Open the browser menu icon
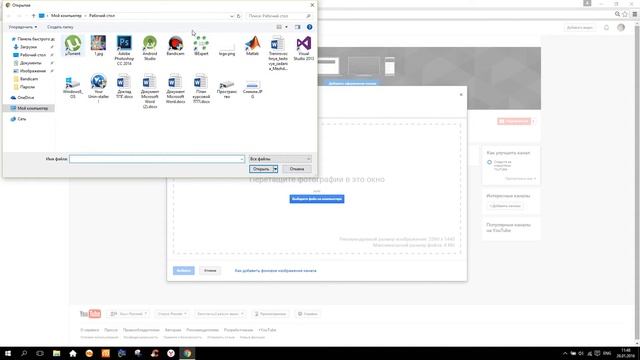Image resolution: width=640 pixels, height=360 pixels. [635, 14]
